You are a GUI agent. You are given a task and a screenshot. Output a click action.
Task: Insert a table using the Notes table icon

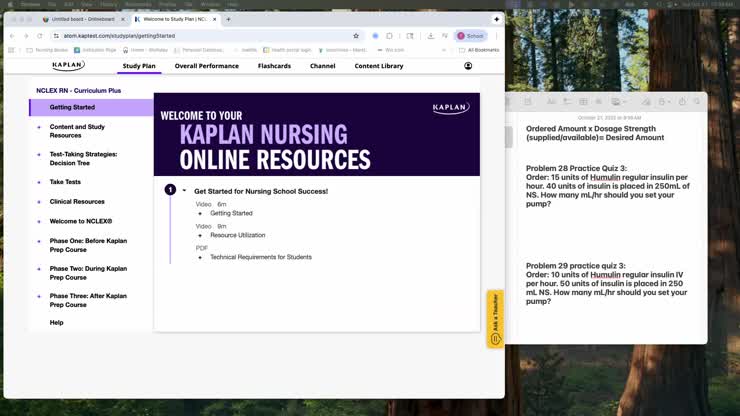point(583,102)
